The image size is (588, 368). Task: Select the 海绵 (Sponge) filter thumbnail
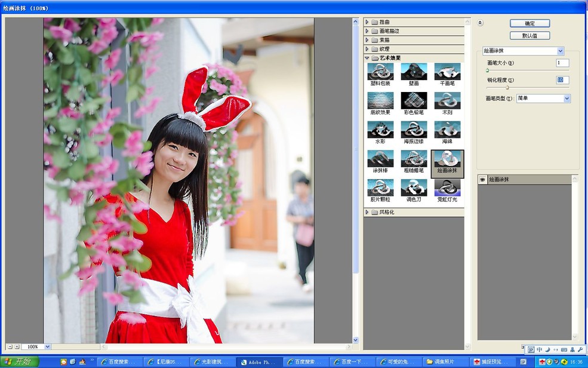tap(448, 130)
